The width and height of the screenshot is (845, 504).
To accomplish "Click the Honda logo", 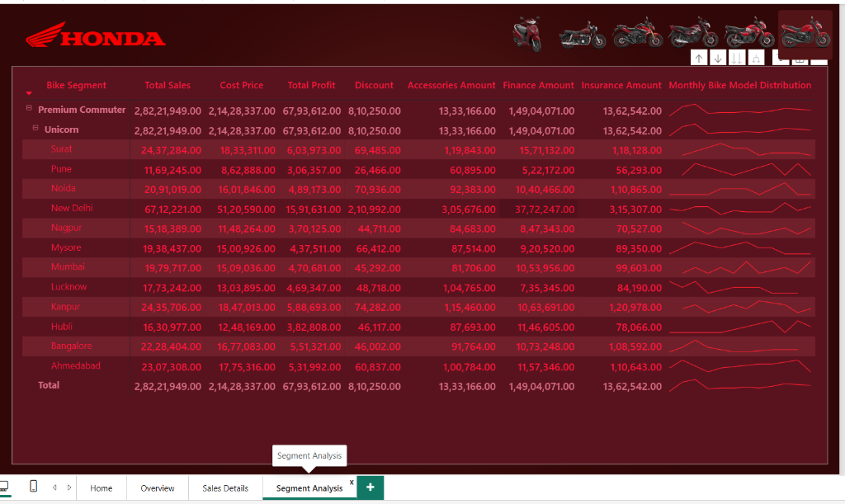I will tap(96, 35).
